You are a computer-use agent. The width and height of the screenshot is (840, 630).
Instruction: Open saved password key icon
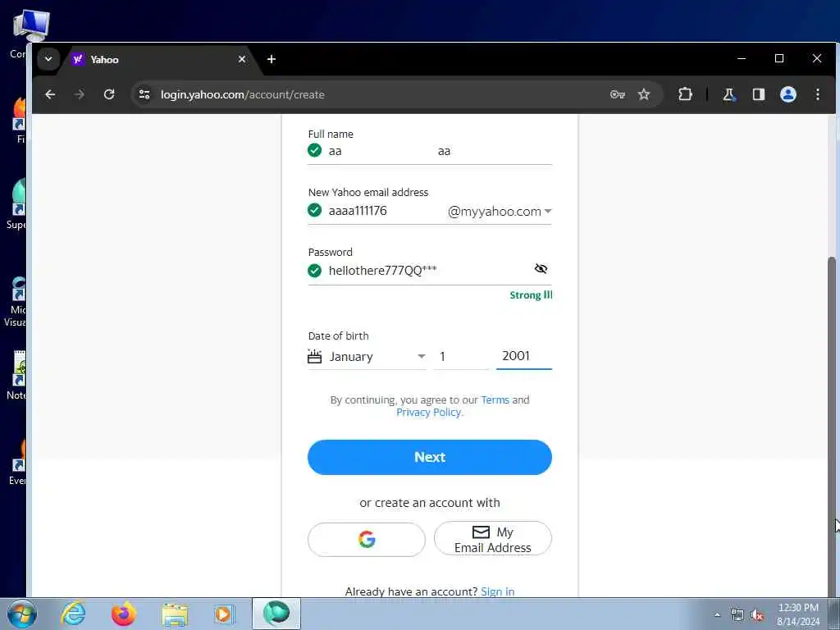coord(617,94)
